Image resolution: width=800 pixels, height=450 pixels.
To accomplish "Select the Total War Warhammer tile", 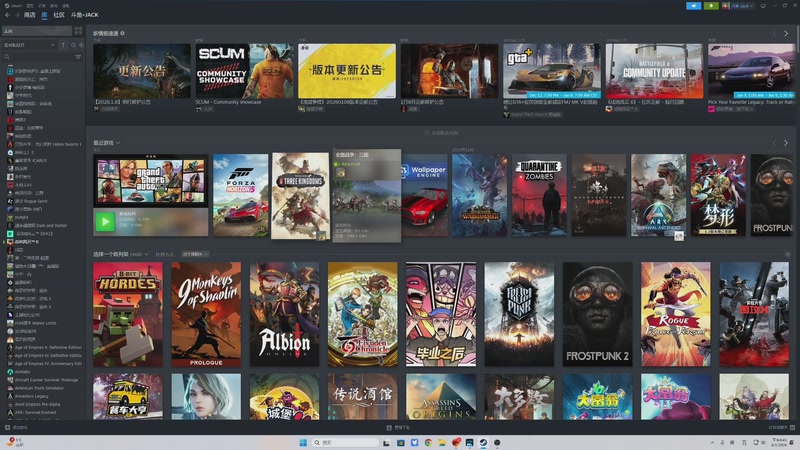I will click(x=480, y=195).
